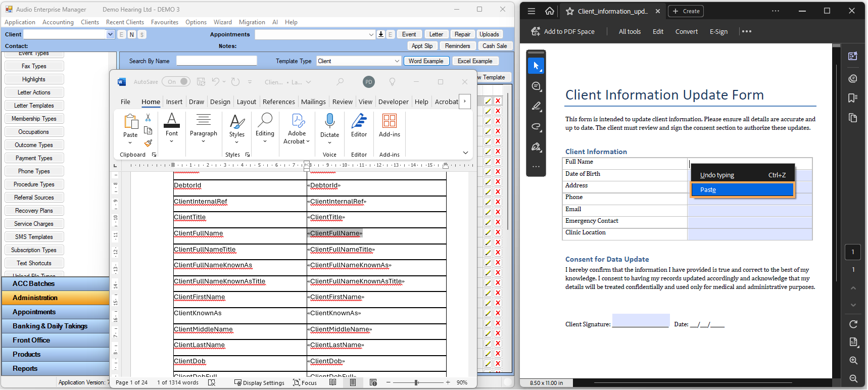Adjust the Word zoom slider
Screen dimensions: 868x390
point(416,383)
